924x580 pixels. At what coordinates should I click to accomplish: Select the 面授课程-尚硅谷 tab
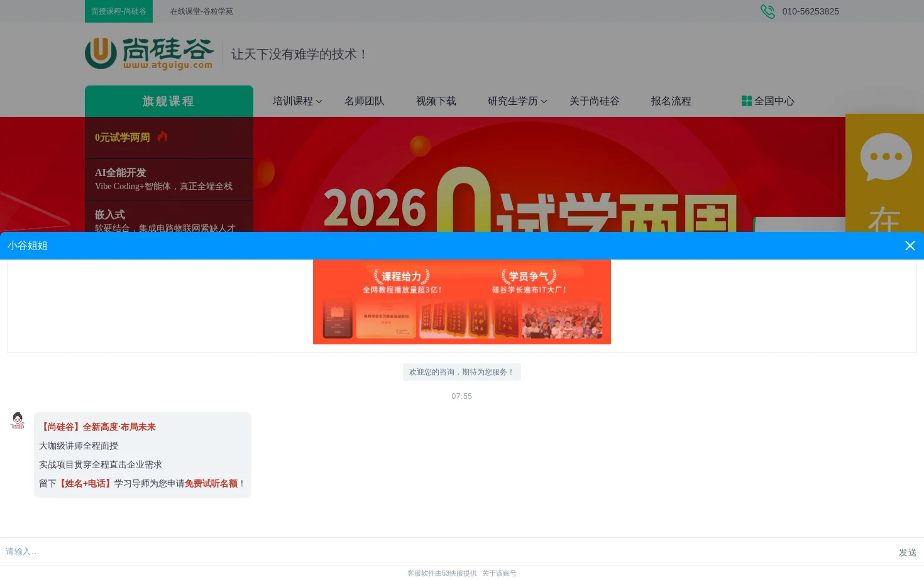pyautogui.click(x=119, y=11)
